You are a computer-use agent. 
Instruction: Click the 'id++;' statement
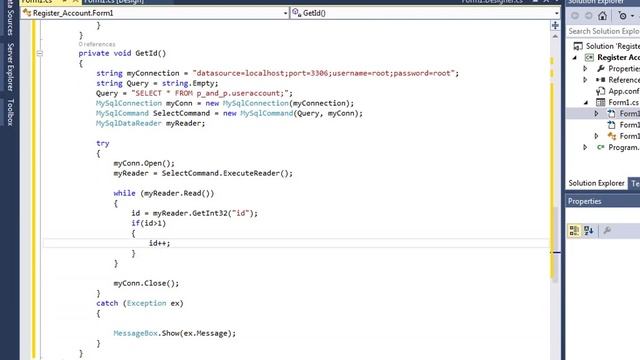tap(159, 243)
